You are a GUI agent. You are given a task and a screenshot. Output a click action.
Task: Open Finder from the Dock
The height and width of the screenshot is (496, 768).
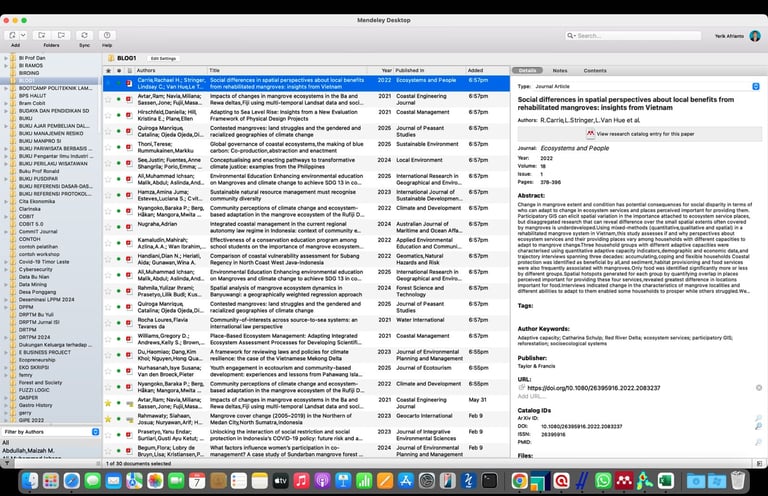click(x=30, y=481)
